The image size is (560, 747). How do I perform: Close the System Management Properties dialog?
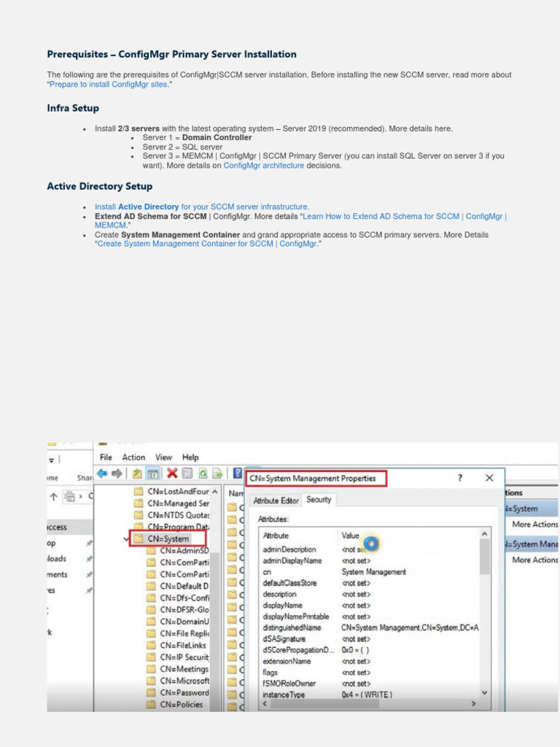point(489,478)
